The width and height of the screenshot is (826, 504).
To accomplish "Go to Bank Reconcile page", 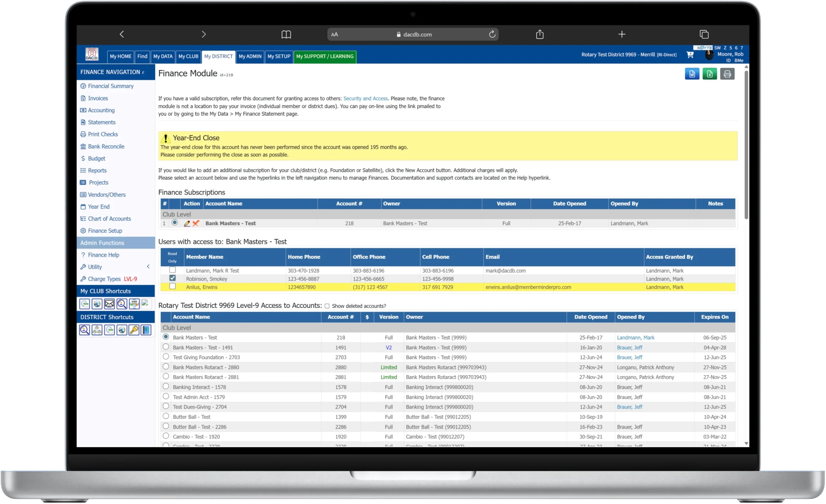I will [106, 146].
